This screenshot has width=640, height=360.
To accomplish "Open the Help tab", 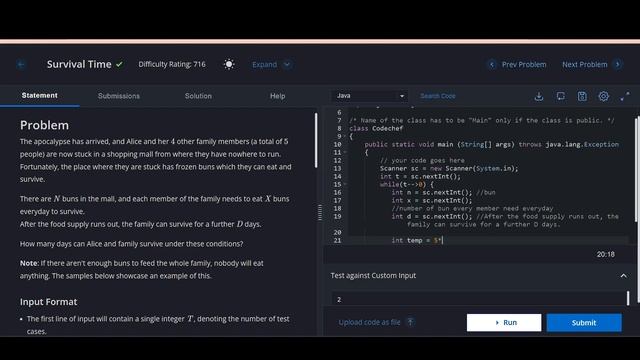I will point(278,96).
